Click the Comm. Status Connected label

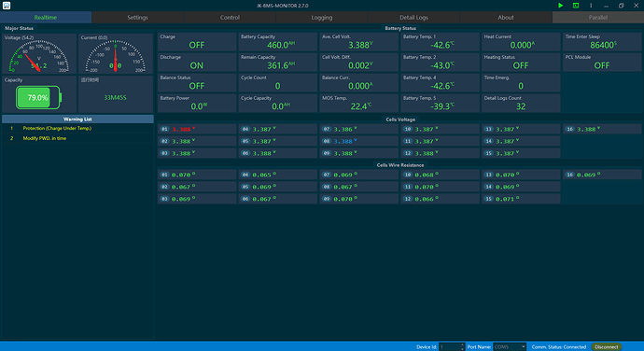tap(558, 347)
